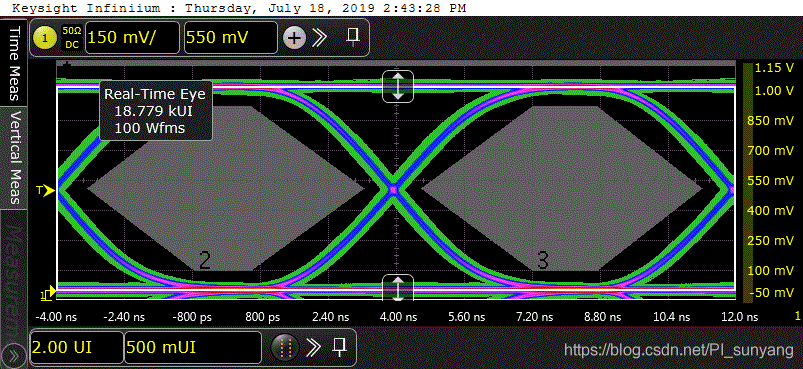
Task: Open the Time Meas tab
Action: [x=14, y=63]
